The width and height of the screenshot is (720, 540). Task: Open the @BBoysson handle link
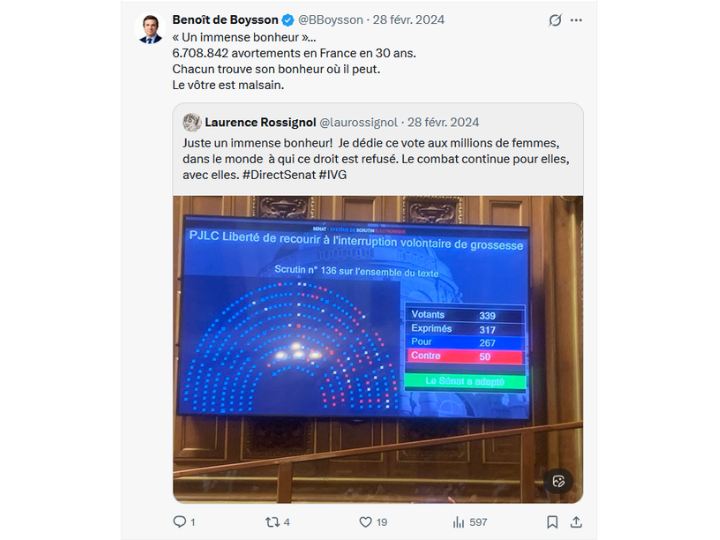331,20
